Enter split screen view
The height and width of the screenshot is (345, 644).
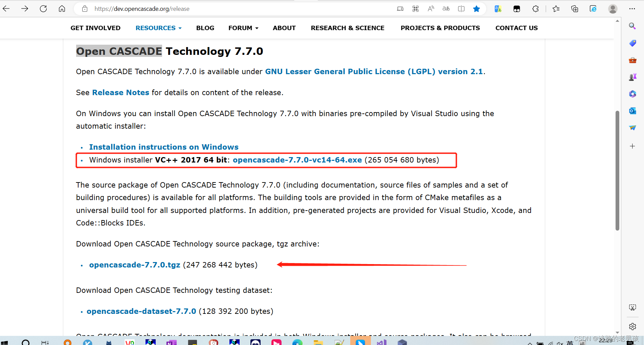pyautogui.click(x=461, y=9)
